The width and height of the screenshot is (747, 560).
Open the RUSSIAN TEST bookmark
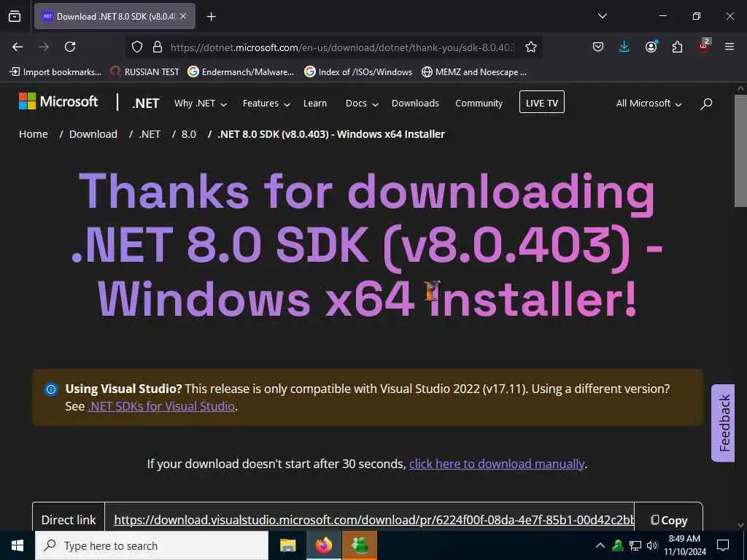click(144, 72)
